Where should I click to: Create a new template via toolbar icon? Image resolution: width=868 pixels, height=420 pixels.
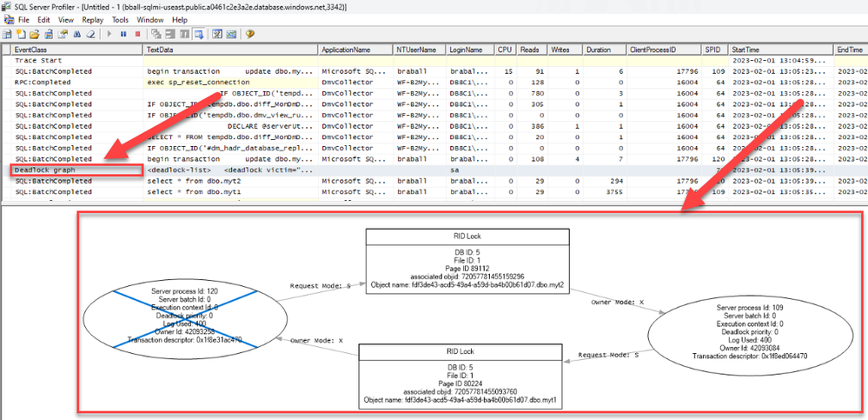point(21,34)
